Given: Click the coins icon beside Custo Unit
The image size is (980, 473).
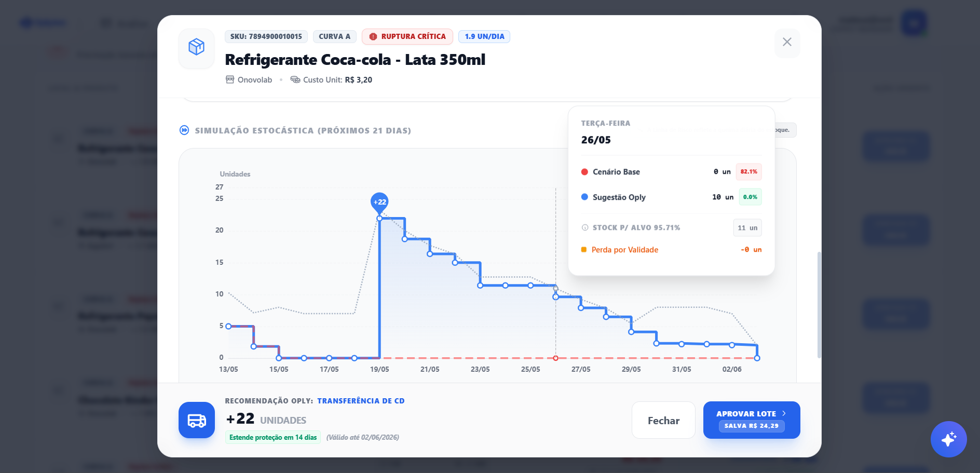Looking at the screenshot, I should click(x=295, y=79).
